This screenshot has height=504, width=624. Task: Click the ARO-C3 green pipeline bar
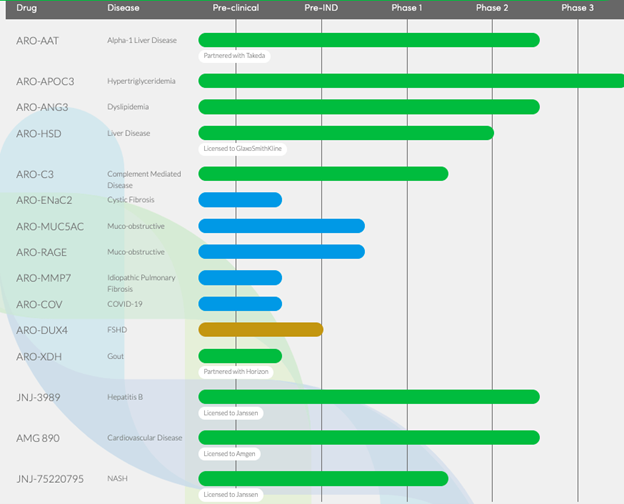322,174
